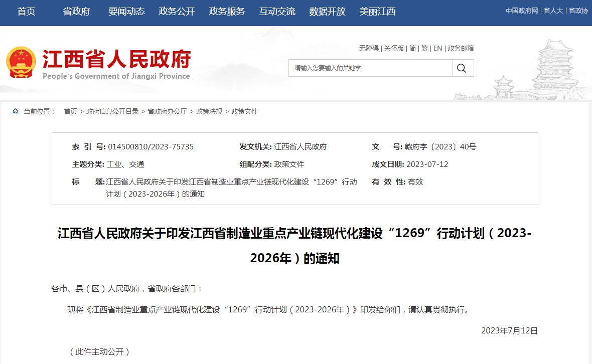Click the home icon beside 当前位置
The height and width of the screenshot is (364, 592).
(x=15, y=111)
